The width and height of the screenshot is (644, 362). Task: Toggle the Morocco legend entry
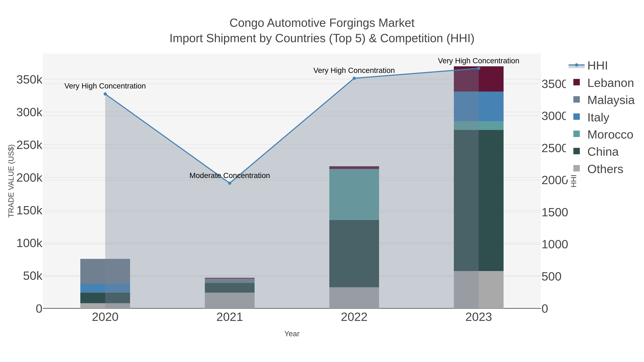coord(603,134)
